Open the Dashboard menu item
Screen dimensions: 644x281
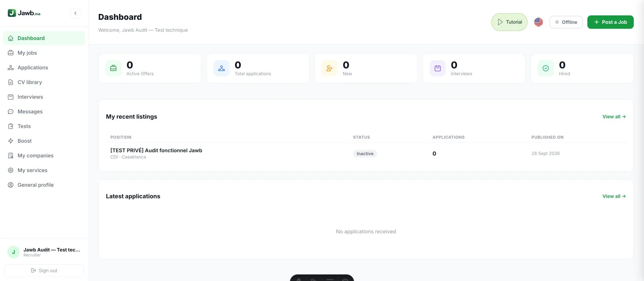coord(44,38)
